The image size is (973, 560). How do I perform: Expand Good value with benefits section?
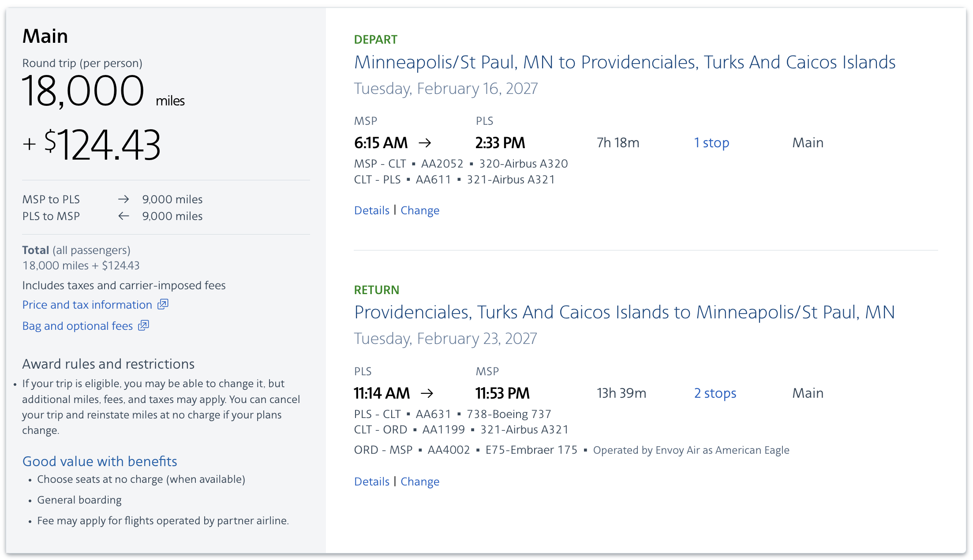[x=100, y=461]
